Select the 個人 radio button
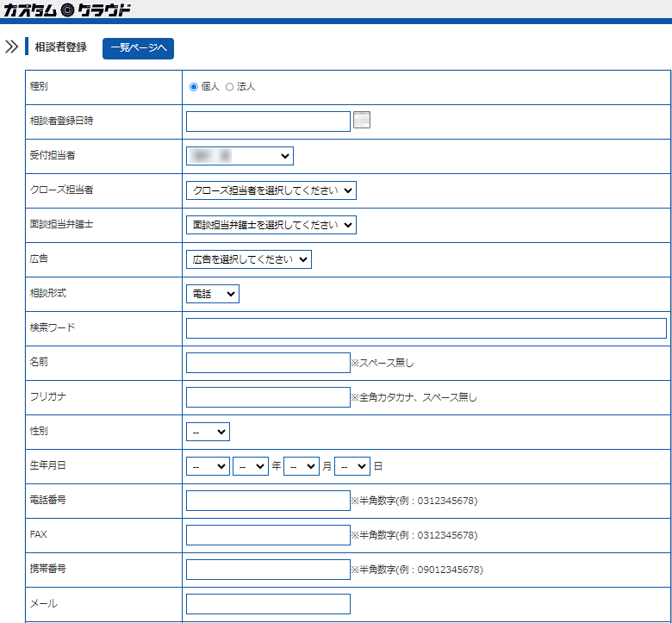 (x=194, y=87)
